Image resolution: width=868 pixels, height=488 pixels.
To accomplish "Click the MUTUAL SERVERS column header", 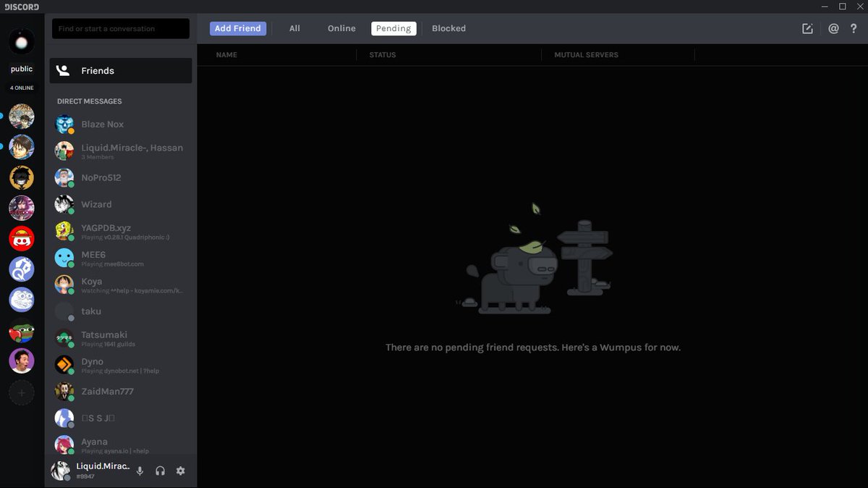I will pyautogui.click(x=586, y=55).
